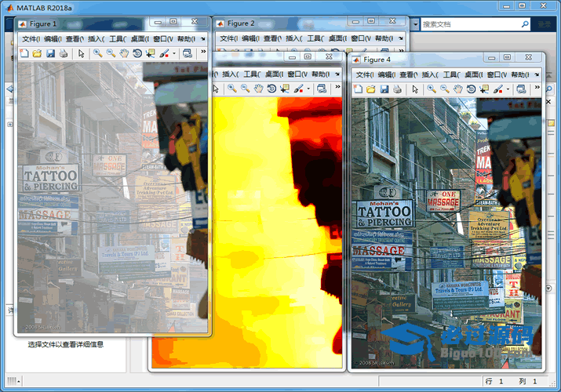Select Zoom Out tool in middle heatmap figure toolbar
Viewport: 561px width, 392px height.
pyautogui.click(x=245, y=89)
